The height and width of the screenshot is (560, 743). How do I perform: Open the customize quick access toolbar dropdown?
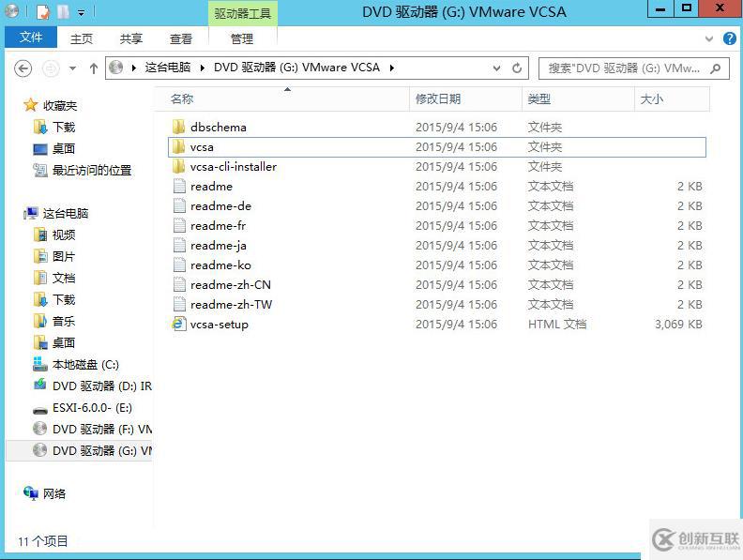(x=81, y=13)
